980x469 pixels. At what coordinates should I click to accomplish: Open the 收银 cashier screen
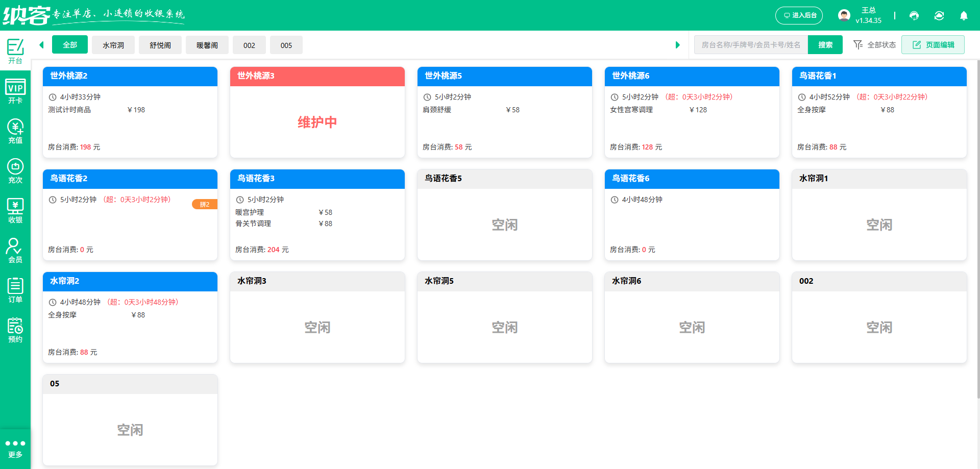(x=15, y=209)
